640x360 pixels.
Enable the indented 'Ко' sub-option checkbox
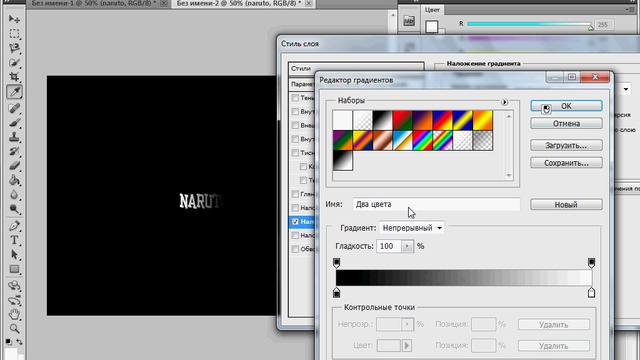click(x=303, y=167)
